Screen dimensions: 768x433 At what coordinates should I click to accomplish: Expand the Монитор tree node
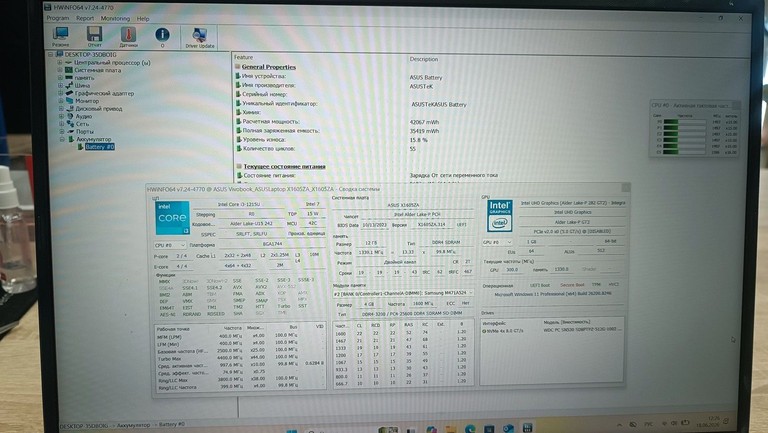[x=61, y=100]
